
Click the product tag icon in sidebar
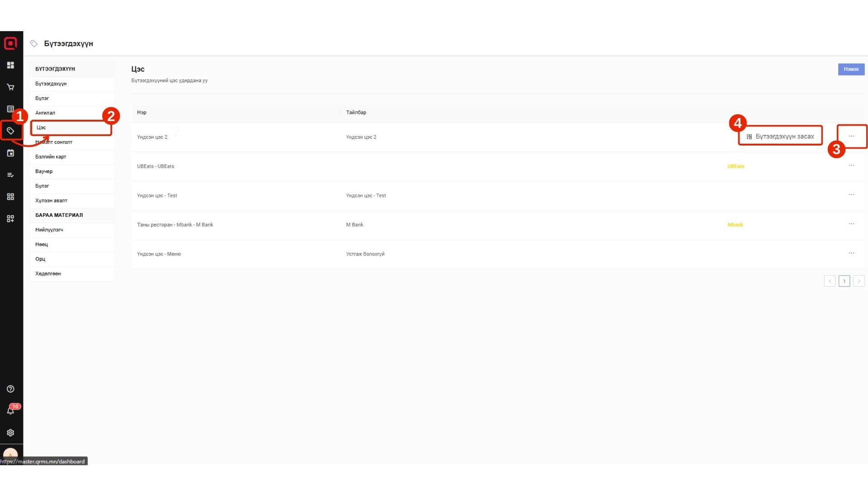[x=10, y=131]
